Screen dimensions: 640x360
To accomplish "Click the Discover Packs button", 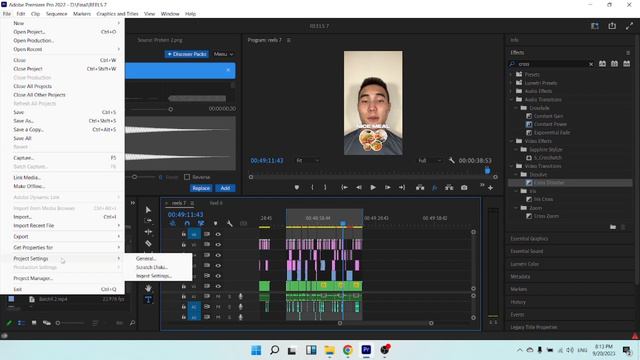I will pos(187,54).
